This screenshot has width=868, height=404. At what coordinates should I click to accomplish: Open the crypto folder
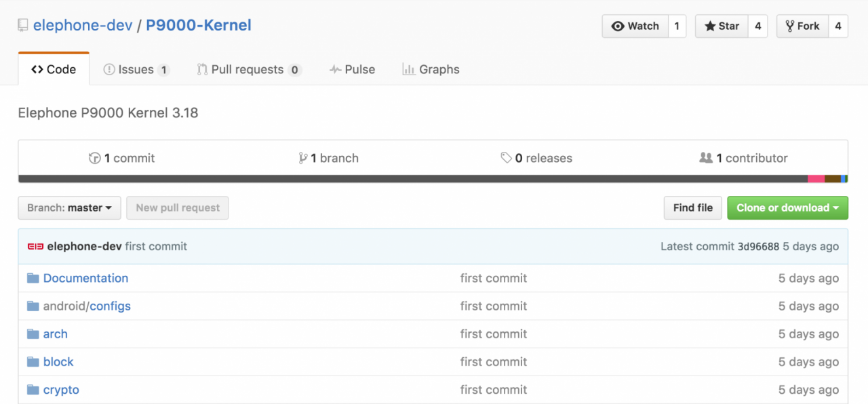(61, 390)
